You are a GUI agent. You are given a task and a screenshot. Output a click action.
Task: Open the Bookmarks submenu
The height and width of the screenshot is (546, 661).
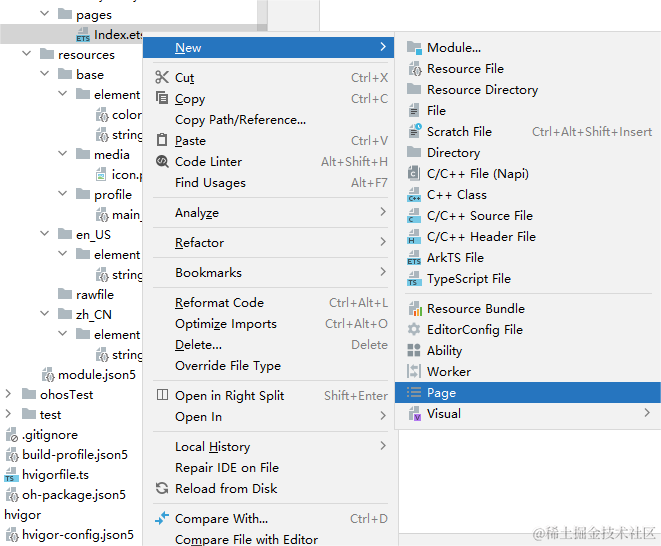(x=270, y=272)
